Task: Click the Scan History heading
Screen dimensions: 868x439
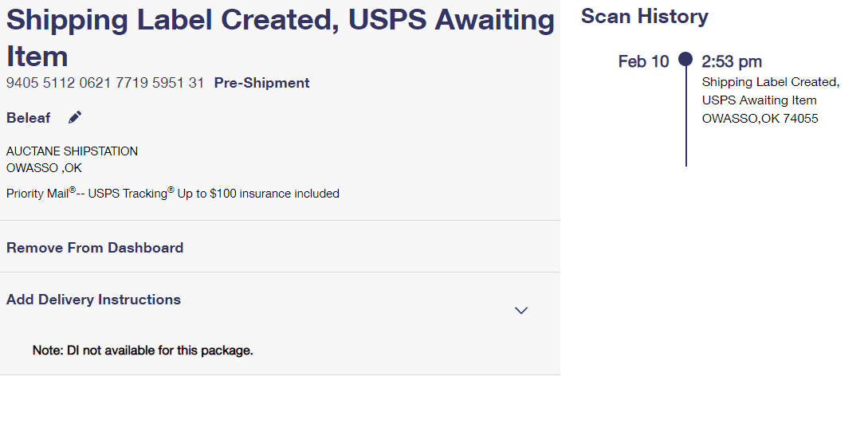Action: (x=644, y=17)
